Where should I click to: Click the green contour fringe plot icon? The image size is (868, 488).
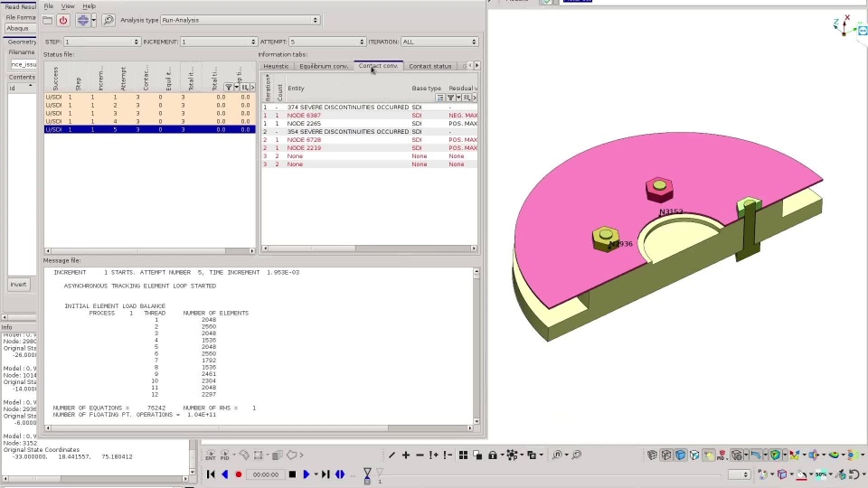click(x=775, y=455)
